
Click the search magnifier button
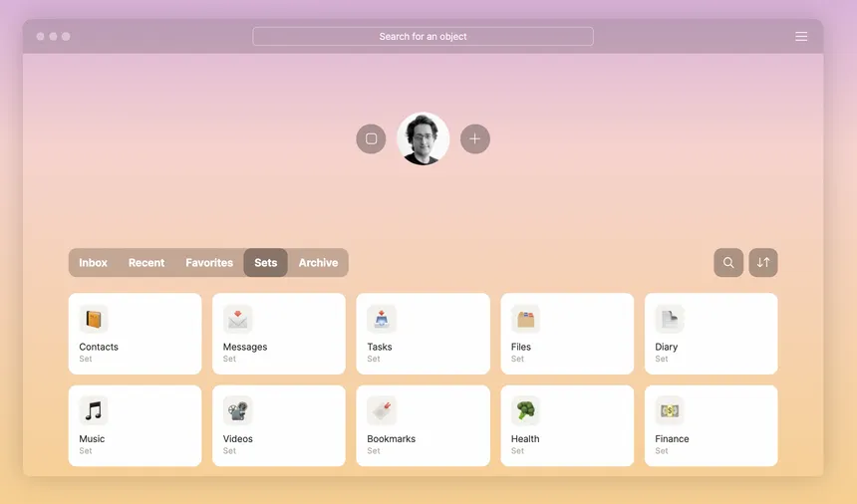[x=728, y=263]
